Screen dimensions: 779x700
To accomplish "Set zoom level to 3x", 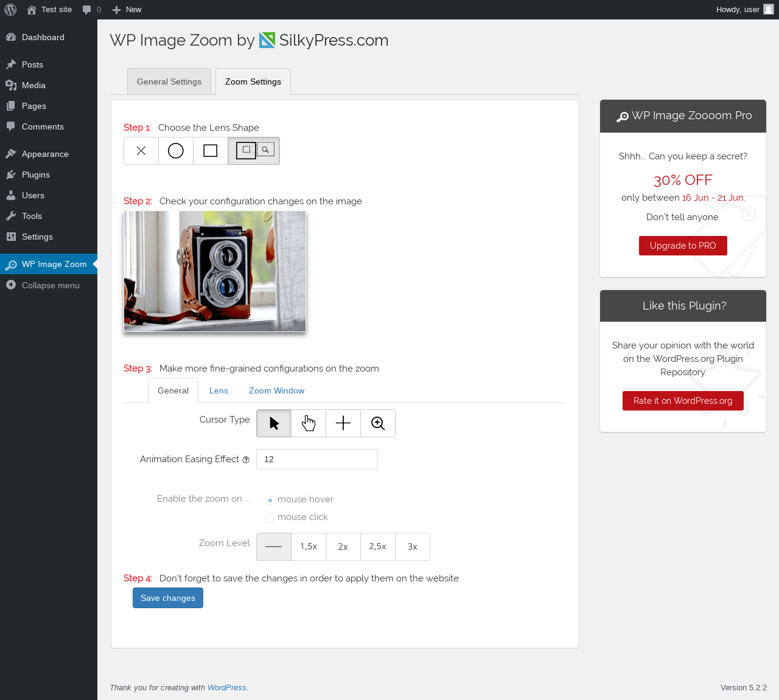I will tap(413, 547).
